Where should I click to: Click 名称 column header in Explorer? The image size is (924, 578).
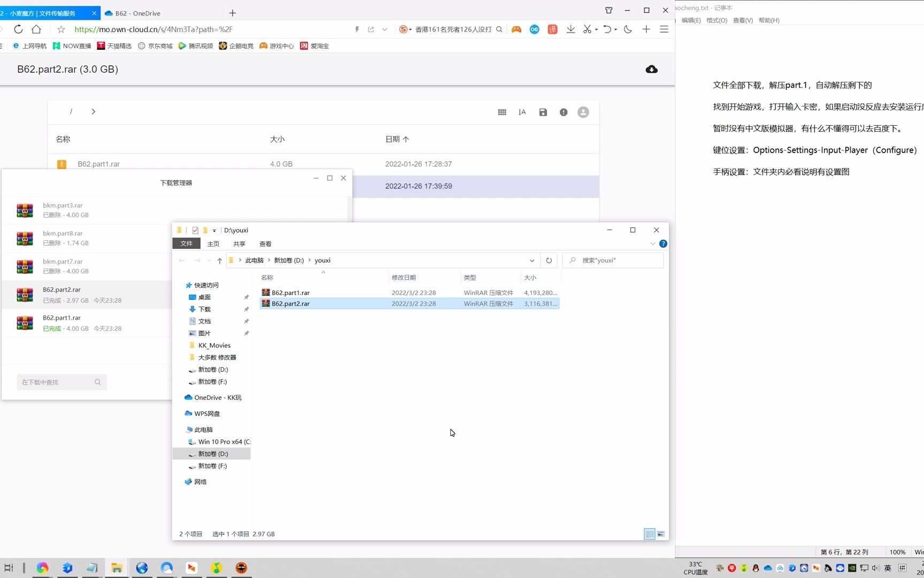coord(324,278)
